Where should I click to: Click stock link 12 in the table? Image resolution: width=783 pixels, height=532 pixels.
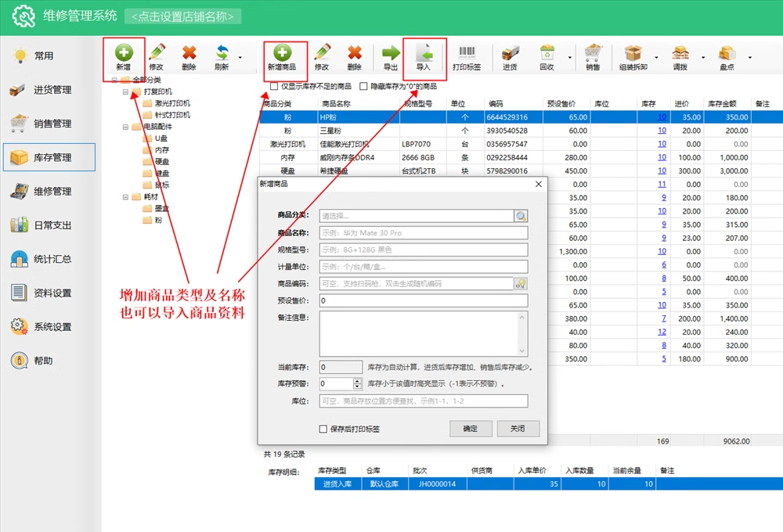point(662,332)
